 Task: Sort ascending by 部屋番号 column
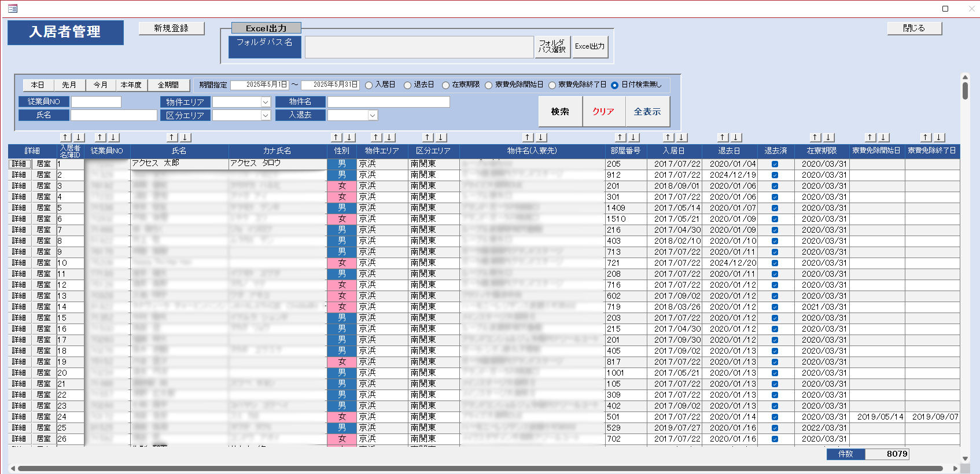621,137
